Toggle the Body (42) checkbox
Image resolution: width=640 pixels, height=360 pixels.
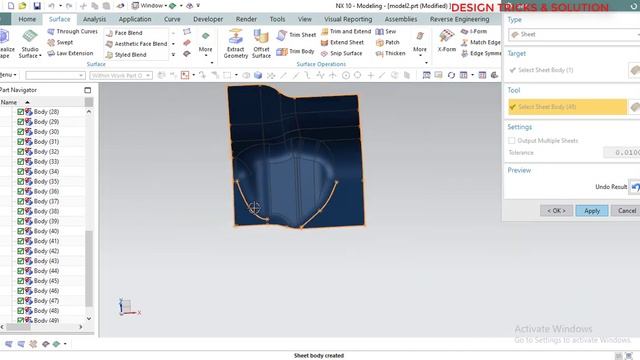point(20,251)
